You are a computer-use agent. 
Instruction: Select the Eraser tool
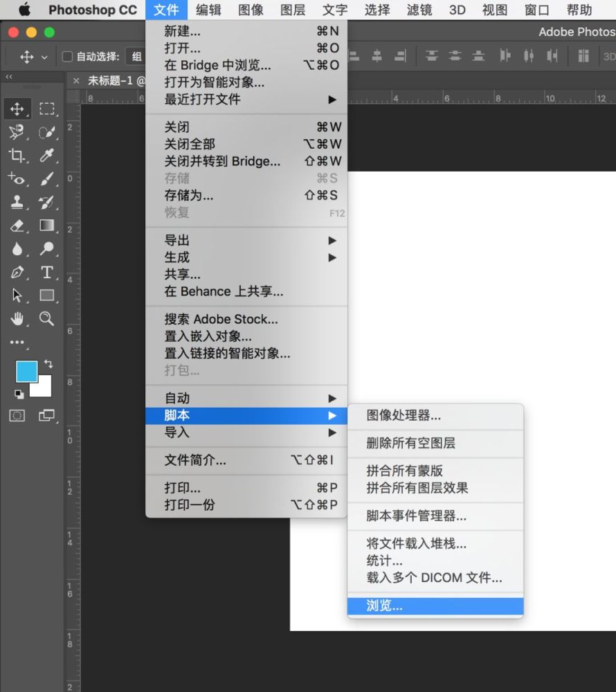(17, 226)
